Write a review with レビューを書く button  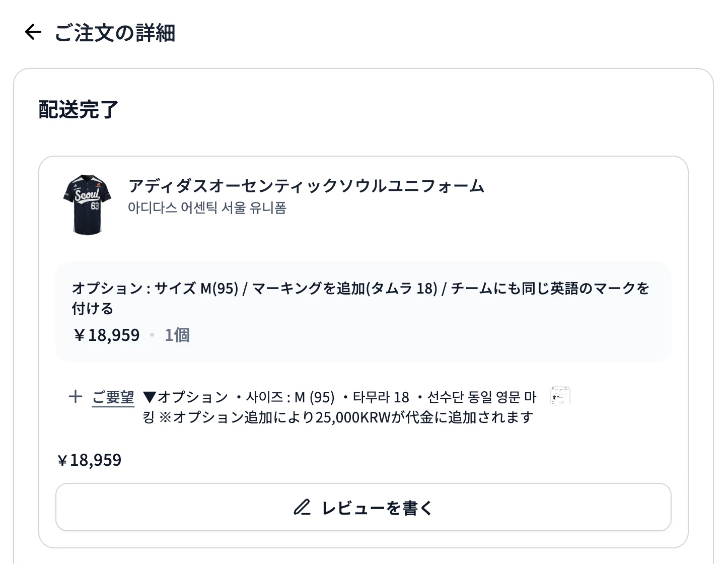(363, 507)
